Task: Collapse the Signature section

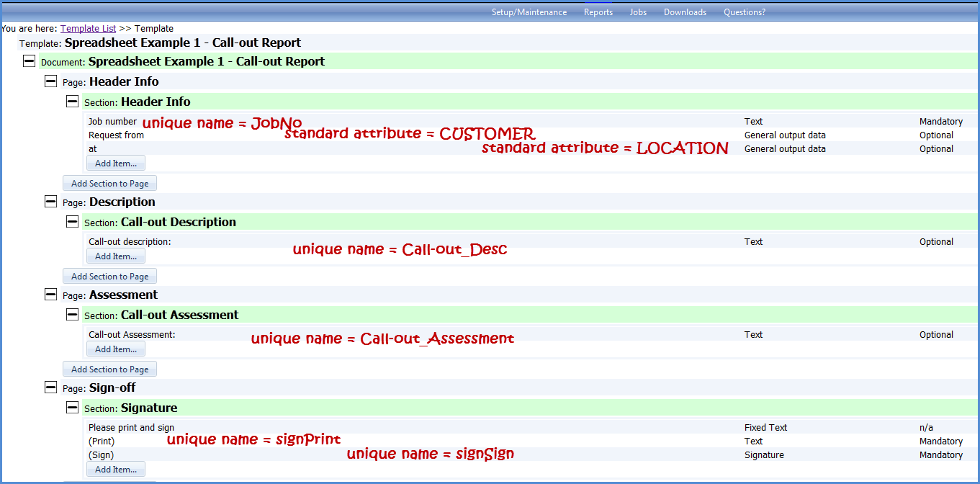Action: [72, 407]
